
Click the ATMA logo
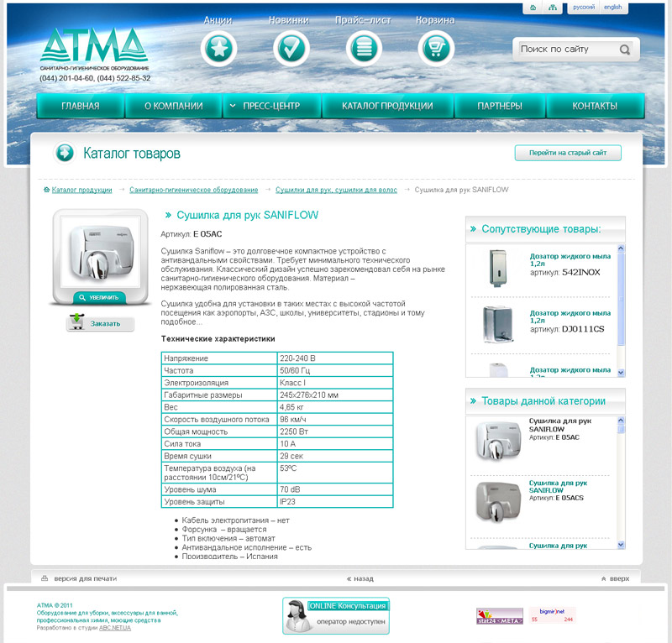coord(93,49)
